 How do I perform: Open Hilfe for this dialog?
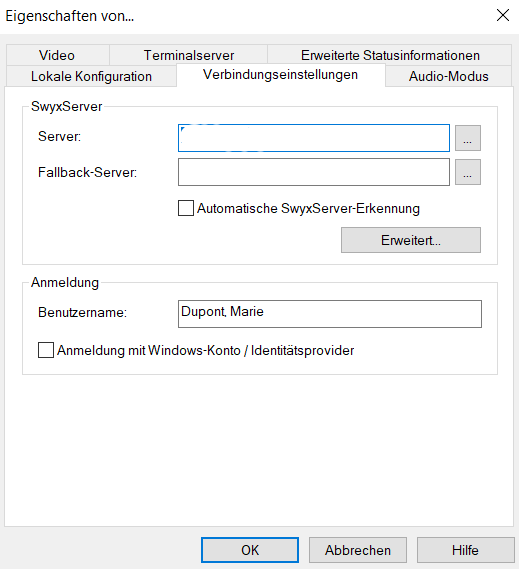466,550
